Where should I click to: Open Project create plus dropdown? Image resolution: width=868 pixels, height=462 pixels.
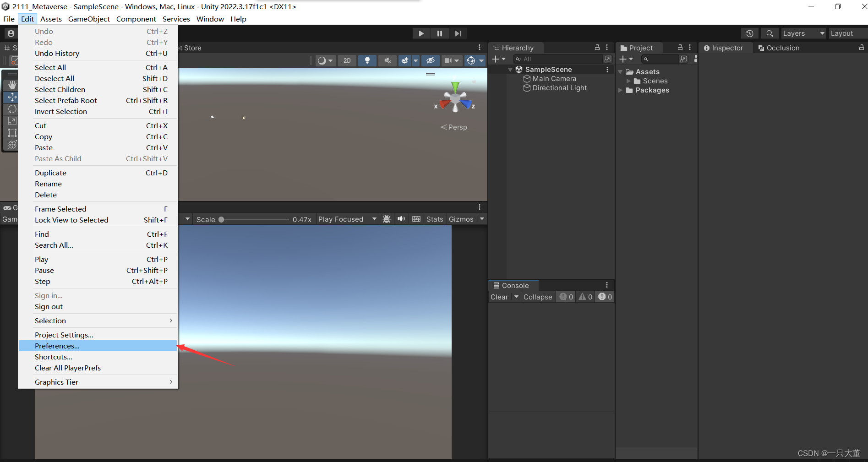click(626, 59)
